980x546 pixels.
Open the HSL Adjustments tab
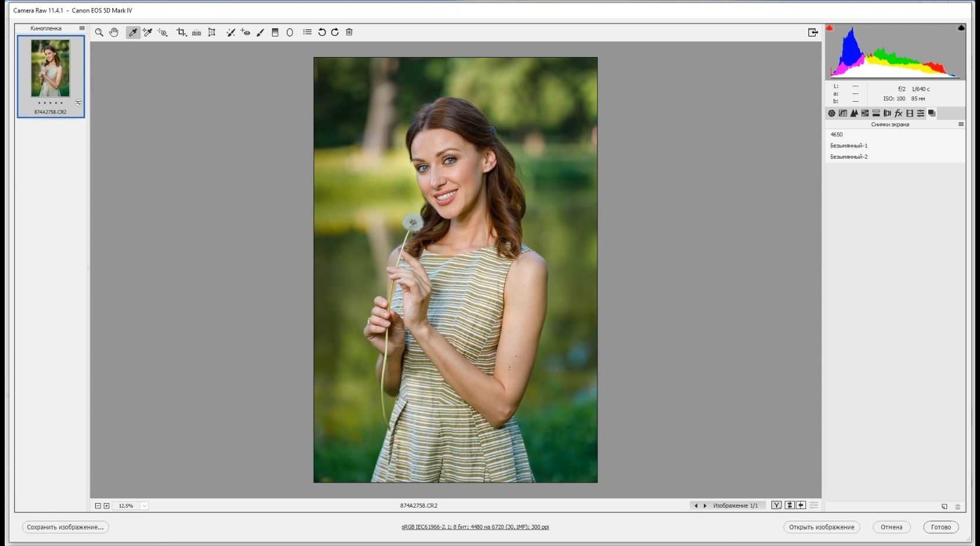pyautogui.click(x=865, y=113)
